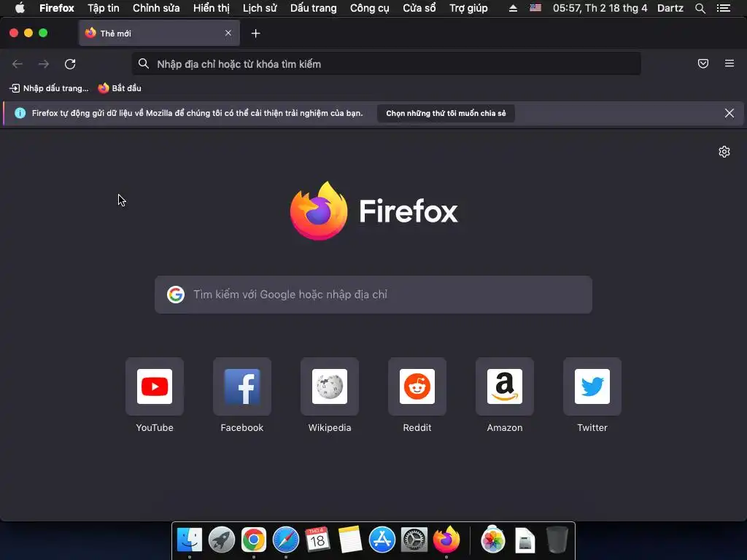The image size is (747, 560).
Task: Click the Dartz user name menu
Action: click(670, 8)
